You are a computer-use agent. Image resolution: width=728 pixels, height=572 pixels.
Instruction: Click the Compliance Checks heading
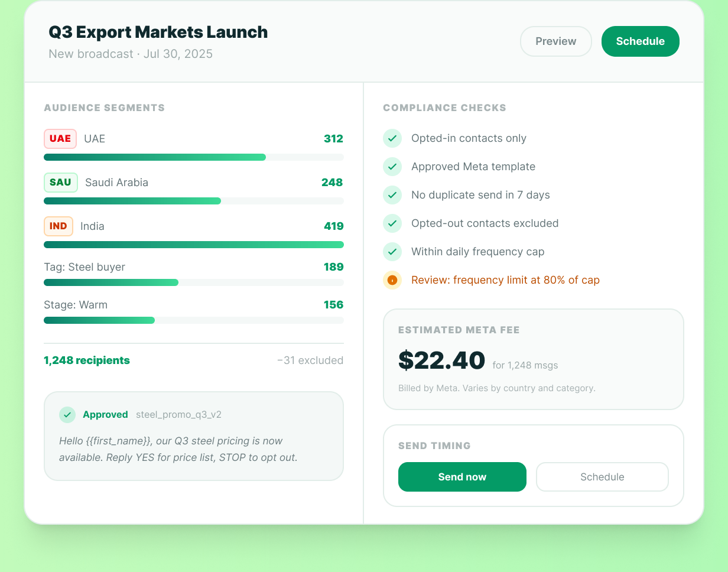click(444, 108)
